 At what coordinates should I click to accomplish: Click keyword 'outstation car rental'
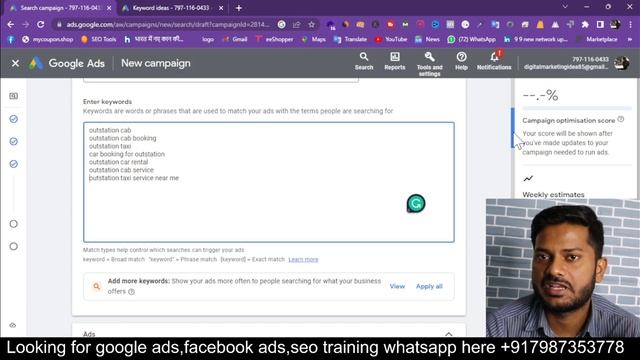(x=118, y=162)
